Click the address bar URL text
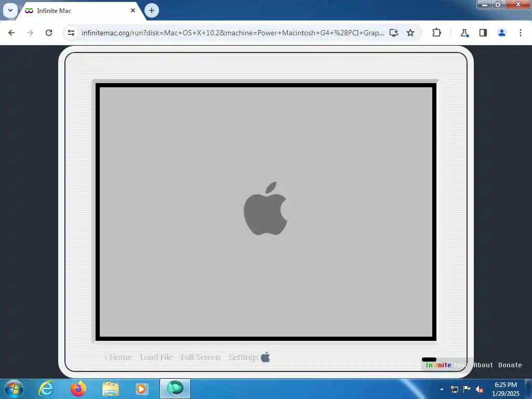This screenshot has width=532, height=399. point(233,33)
